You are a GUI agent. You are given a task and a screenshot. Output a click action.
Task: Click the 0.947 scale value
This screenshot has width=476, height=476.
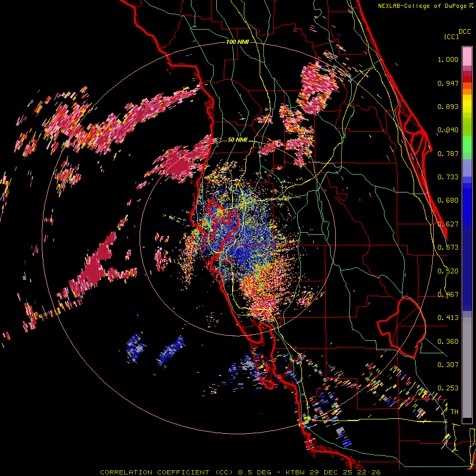click(x=448, y=83)
